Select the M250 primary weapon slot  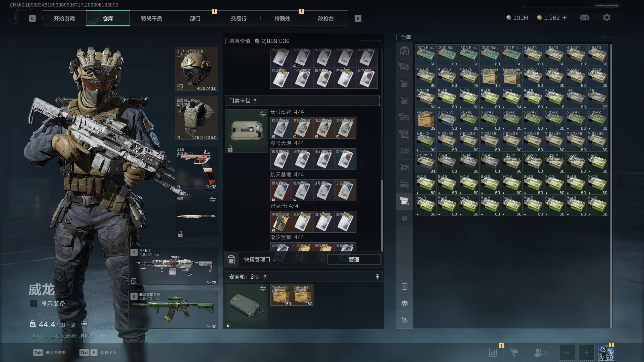click(173, 266)
